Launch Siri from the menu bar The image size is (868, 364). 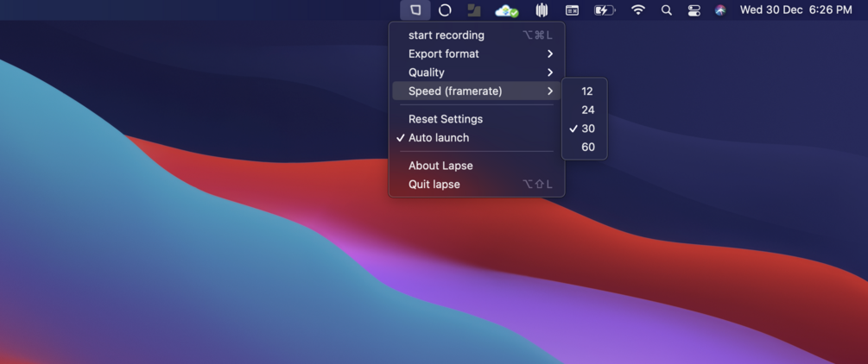coord(720,10)
